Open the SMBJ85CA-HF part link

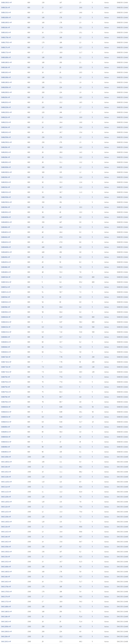(6, 432)
